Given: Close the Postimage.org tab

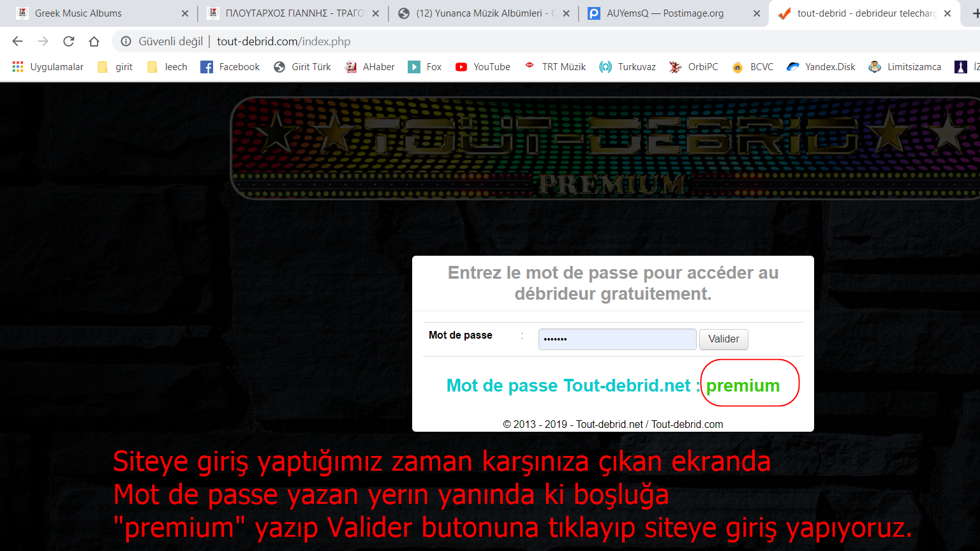Looking at the screenshot, I should click(x=757, y=13).
